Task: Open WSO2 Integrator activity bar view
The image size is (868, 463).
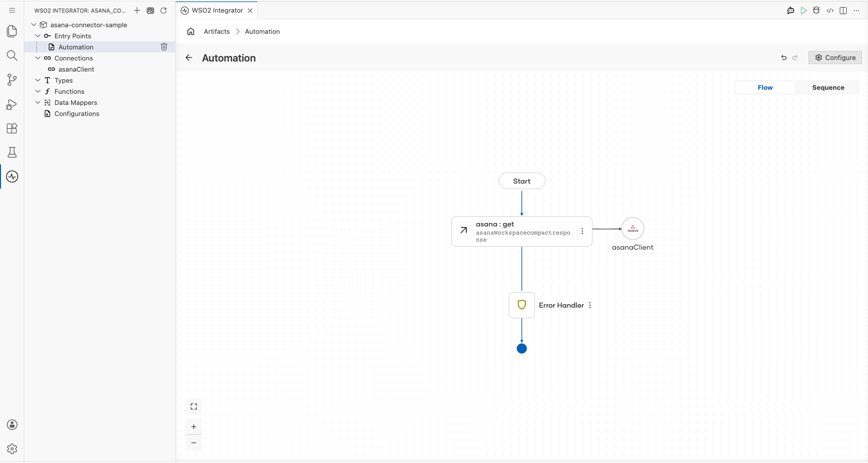Action: [x=12, y=177]
